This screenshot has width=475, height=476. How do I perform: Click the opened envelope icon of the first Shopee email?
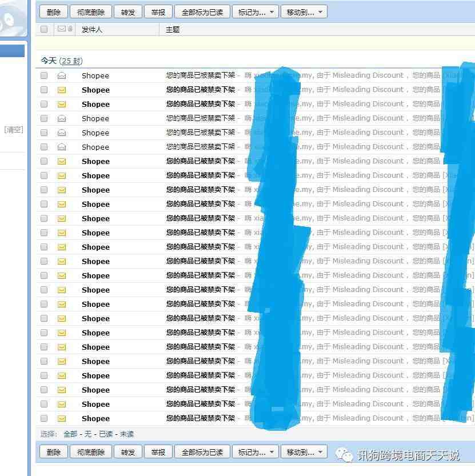62,75
